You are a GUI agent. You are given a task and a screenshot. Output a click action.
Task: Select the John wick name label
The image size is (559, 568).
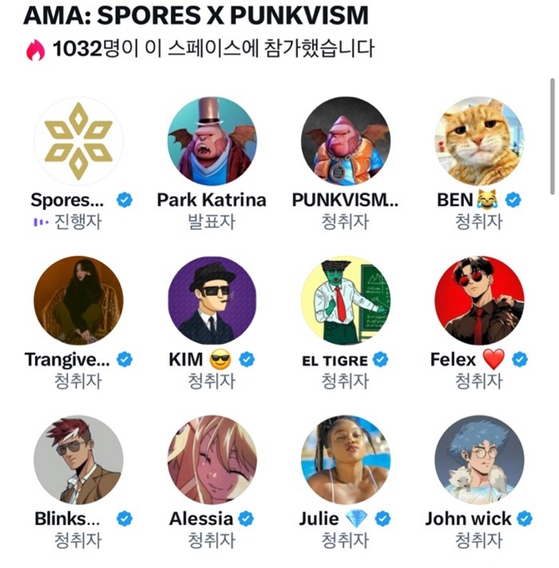coord(468,519)
